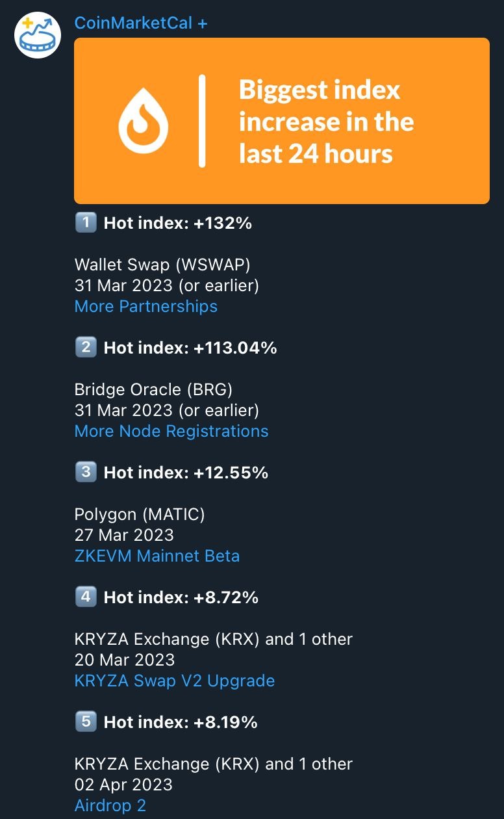Image resolution: width=504 pixels, height=819 pixels.
Task: Open the More Partnerships link
Action: (146, 306)
